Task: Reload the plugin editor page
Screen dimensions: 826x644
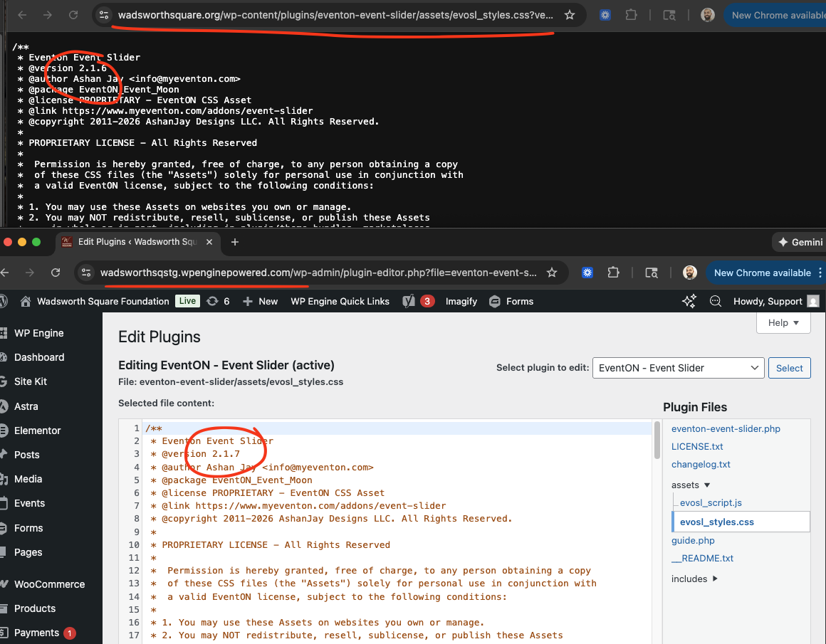Action: coord(56,273)
